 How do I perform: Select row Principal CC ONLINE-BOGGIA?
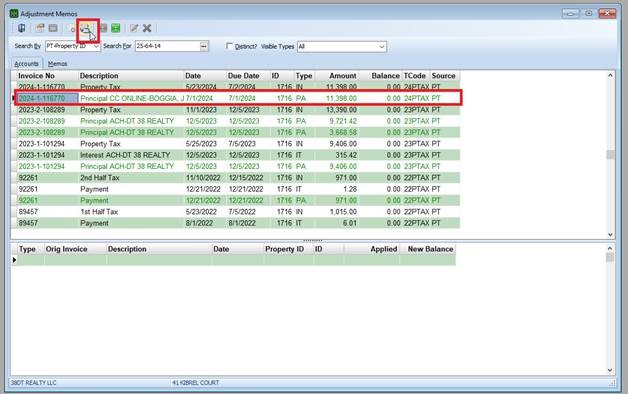coord(238,98)
